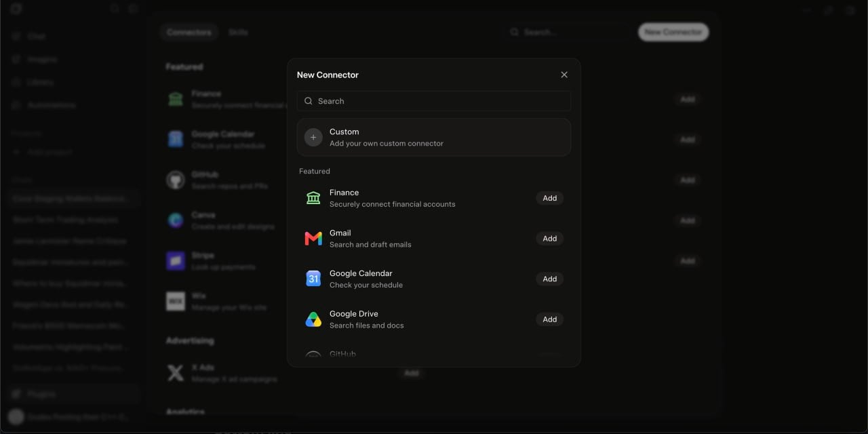Click the Add button for X Ads
The image size is (868, 434).
coord(411,373)
